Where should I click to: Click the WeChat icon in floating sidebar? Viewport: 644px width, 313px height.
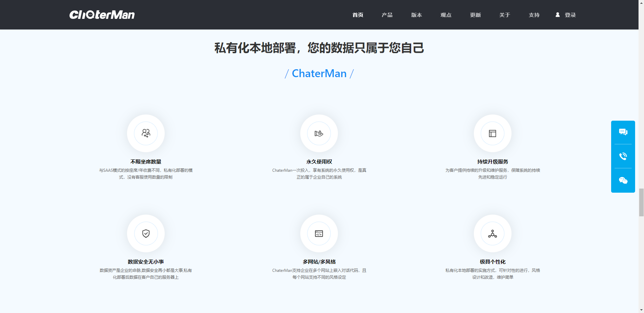coord(623,180)
